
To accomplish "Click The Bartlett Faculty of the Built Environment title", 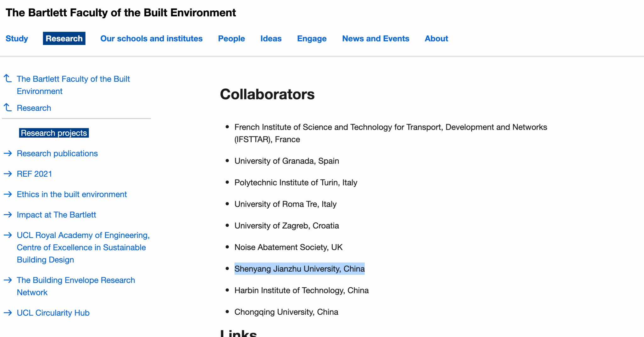I will point(121,13).
